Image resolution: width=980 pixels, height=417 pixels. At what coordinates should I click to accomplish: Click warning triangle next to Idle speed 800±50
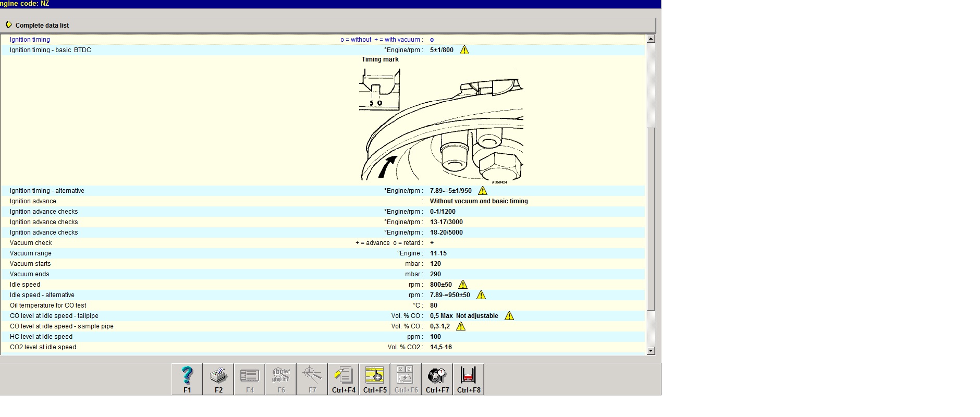[463, 285]
